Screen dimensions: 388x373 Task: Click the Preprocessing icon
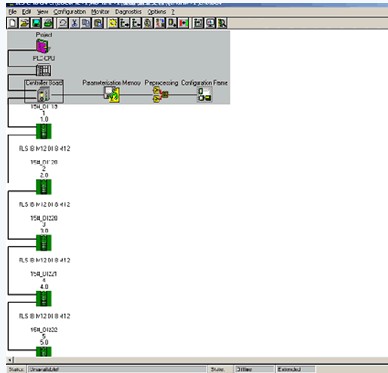click(161, 94)
